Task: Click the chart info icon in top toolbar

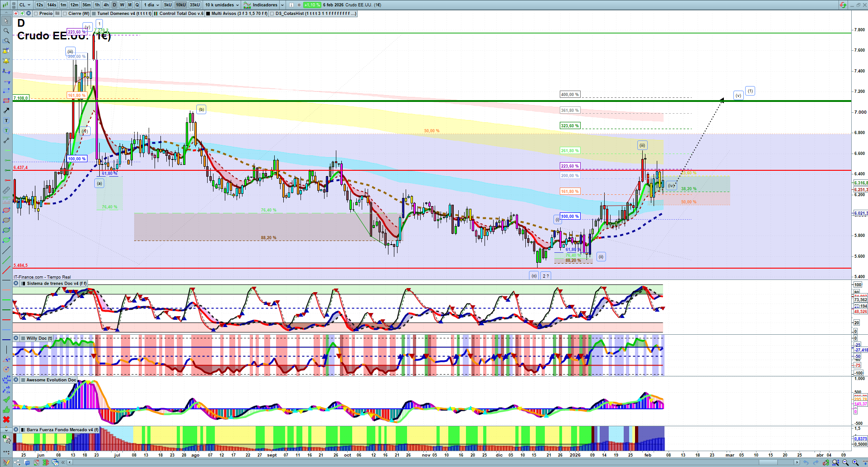Action: [291, 5]
